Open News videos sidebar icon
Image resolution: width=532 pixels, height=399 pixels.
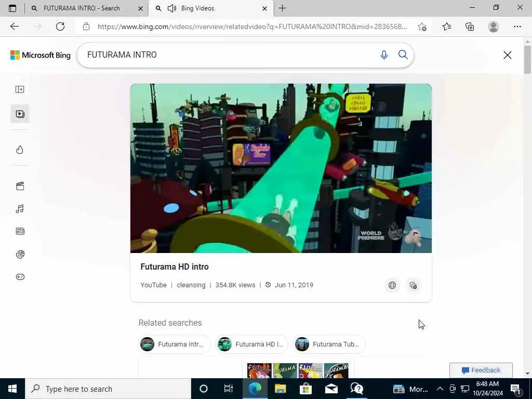tap(20, 231)
